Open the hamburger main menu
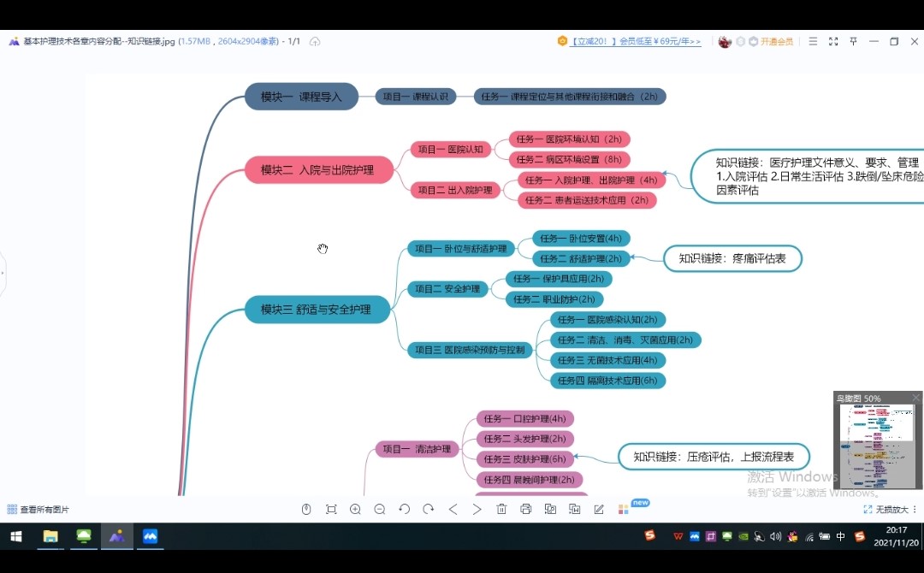Image resolution: width=924 pixels, height=573 pixels. click(x=813, y=41)
